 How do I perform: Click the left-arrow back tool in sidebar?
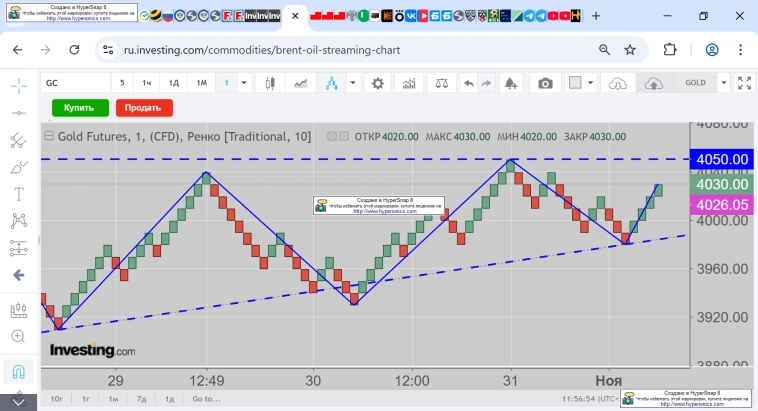click(19, 275)
